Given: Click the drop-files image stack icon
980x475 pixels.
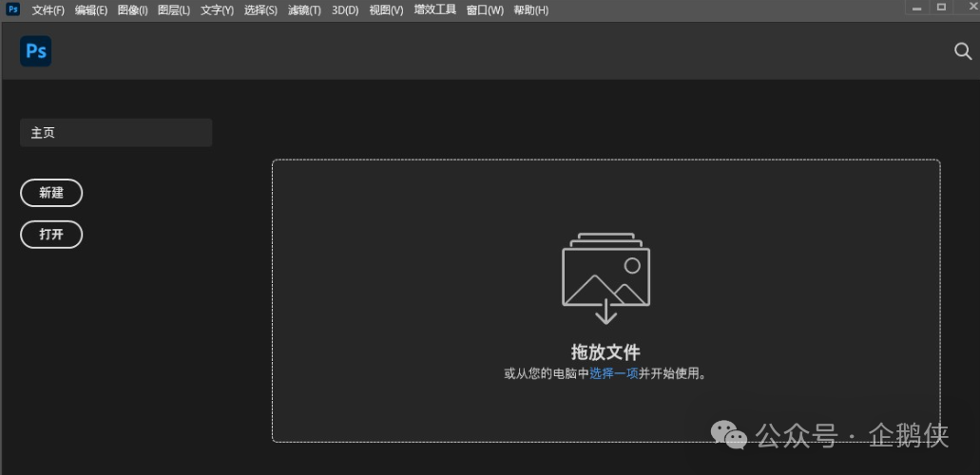Looking at the screenshot, I should (605, 278).
